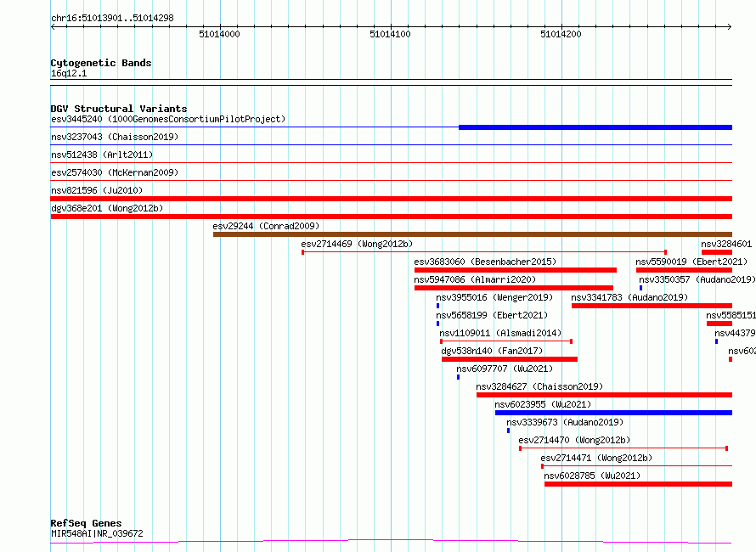Click the nsv3284627 red variant bar
756x552 pixels.
pos(604,395)
